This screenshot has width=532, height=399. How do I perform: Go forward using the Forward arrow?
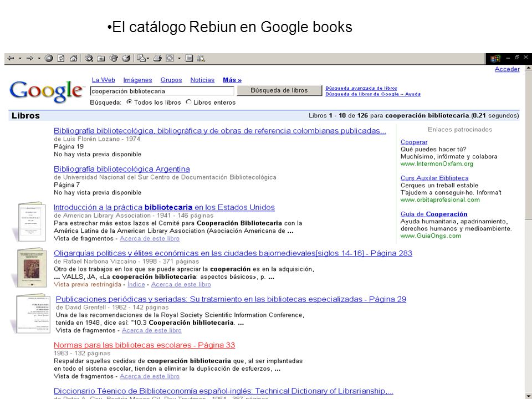click(x=29, y=58)
